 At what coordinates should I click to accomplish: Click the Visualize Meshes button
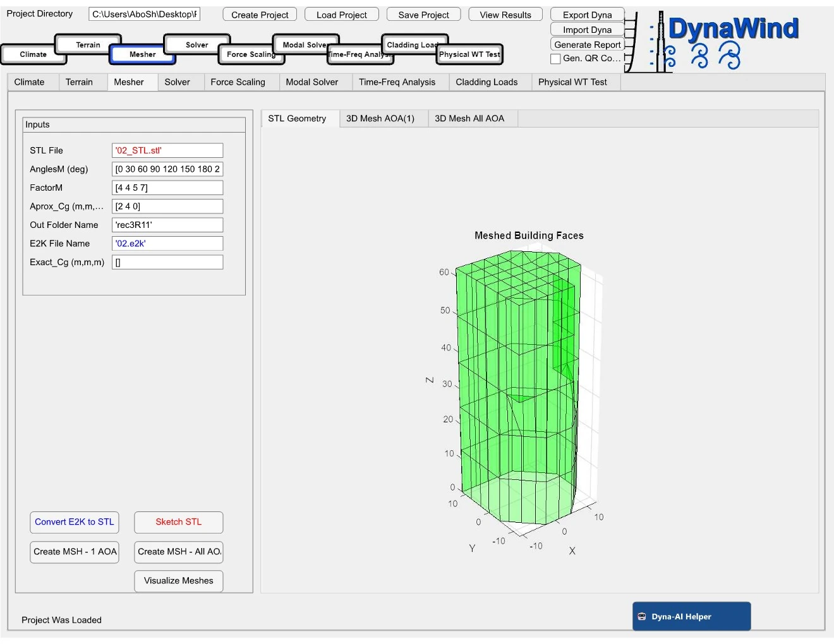point(178,581)
